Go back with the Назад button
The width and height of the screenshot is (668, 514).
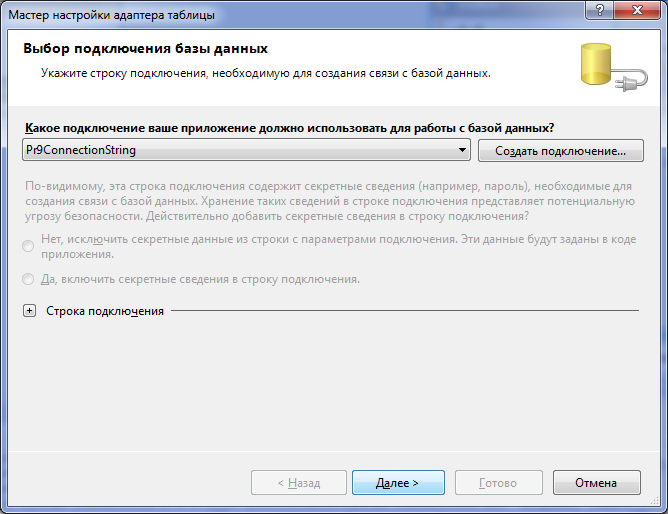299,483
